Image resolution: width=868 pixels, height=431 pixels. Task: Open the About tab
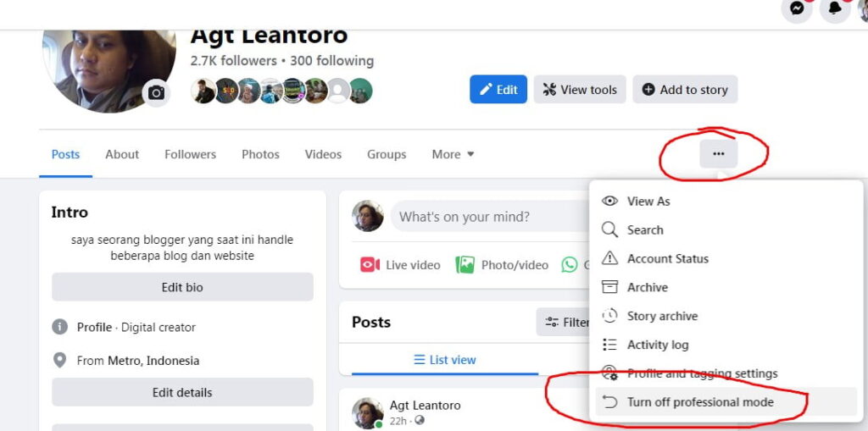tap(122, 154)
